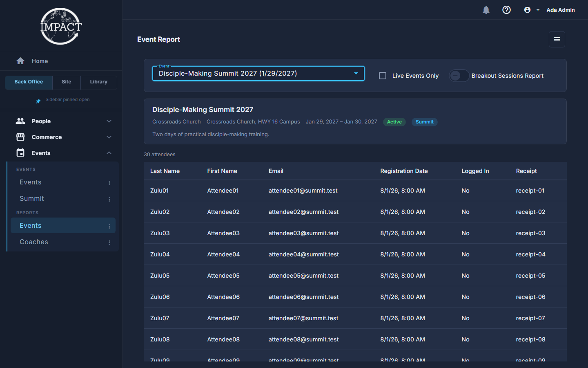Image resolution: width=588 pixels, height=368 pixels.
Task: Open dropdown arrow next to Ada Admin
Action: 538,10
